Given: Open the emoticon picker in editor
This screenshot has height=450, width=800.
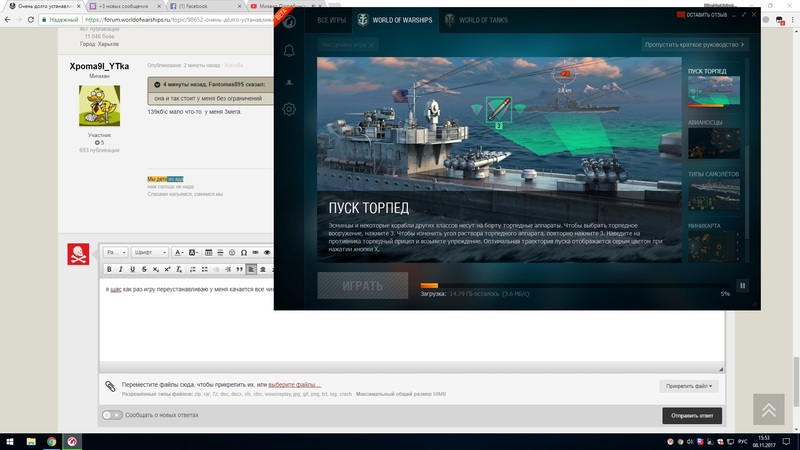Looking at the screenshot, I should pos(232,253).
